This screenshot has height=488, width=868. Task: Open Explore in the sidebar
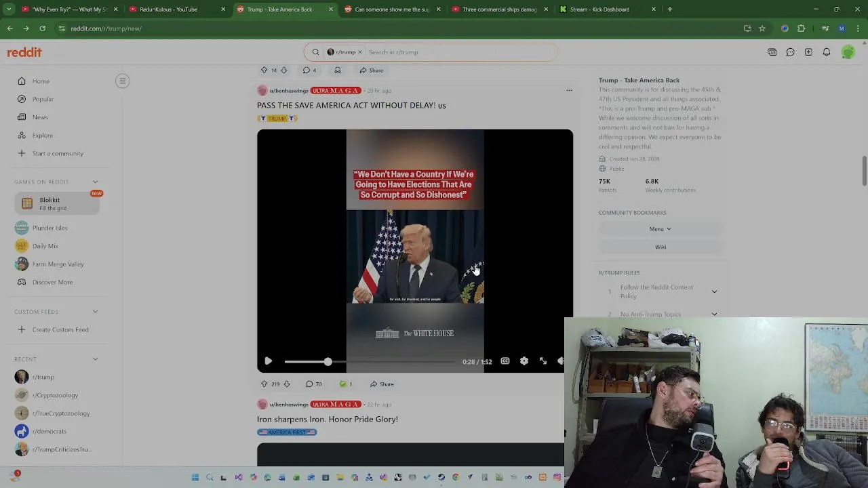pyautogui.click(x=42, y=136)
